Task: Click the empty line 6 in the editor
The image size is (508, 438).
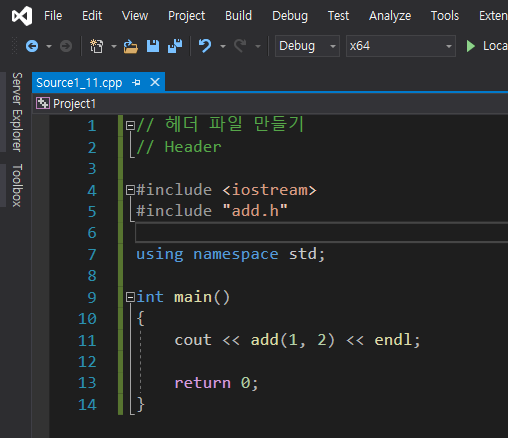Action: pos(321,233)
